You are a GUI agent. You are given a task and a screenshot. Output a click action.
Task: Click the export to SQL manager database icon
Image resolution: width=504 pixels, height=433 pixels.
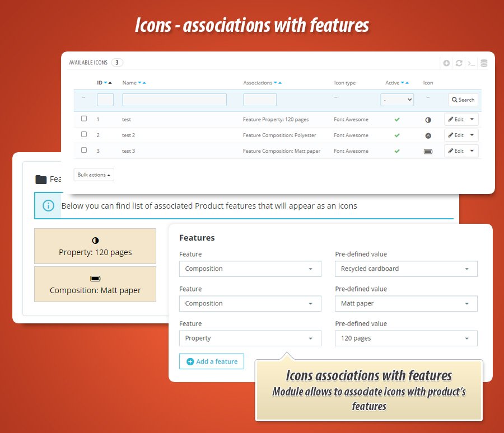coord(484,63)
